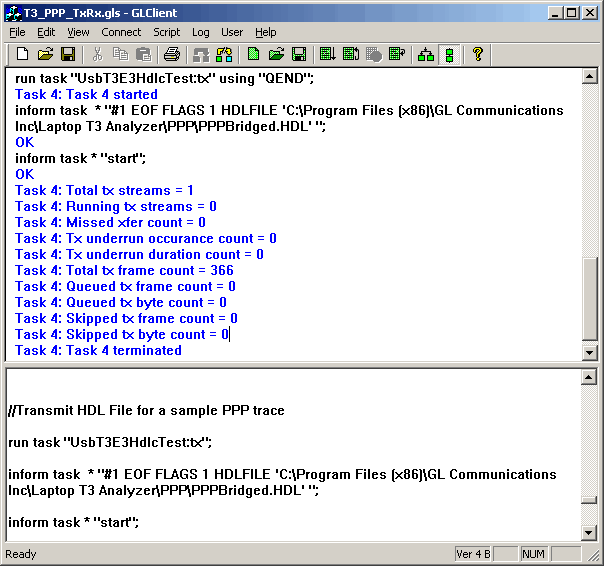The height and width of the screenshot is (566, 604).
Task: Click the Paste clipboard icon
Action: tap(144, 54)
